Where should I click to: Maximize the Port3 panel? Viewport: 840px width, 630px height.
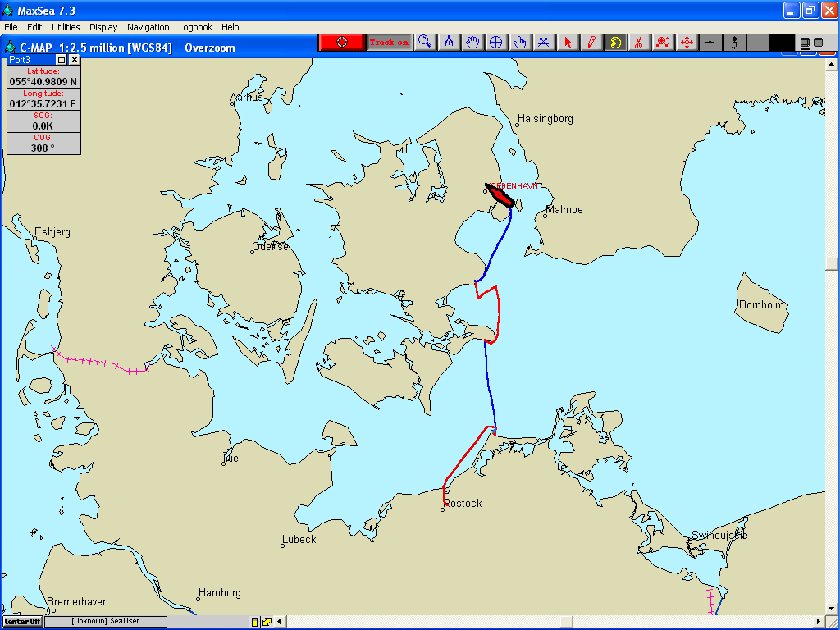[x=62, y=60]
